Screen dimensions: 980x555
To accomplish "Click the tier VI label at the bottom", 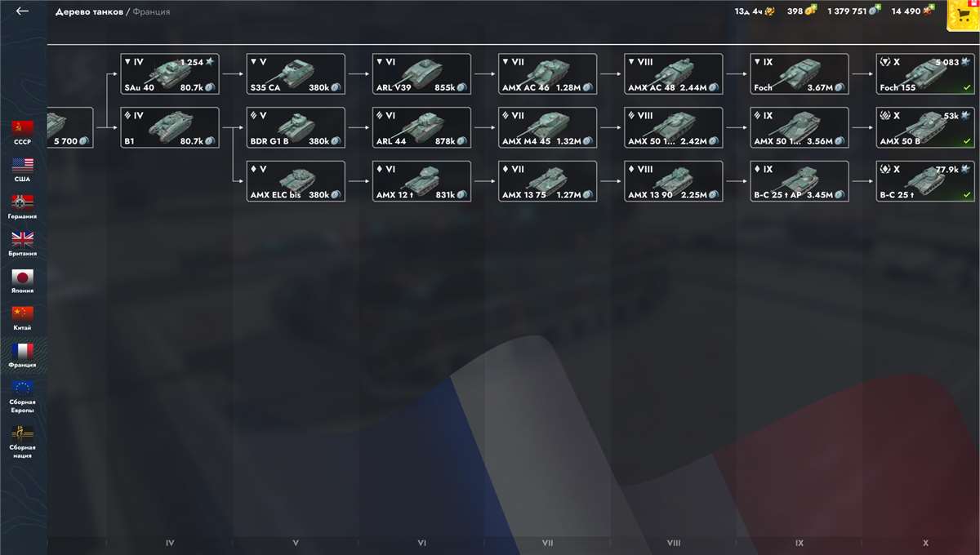I will tap(421, 543).
